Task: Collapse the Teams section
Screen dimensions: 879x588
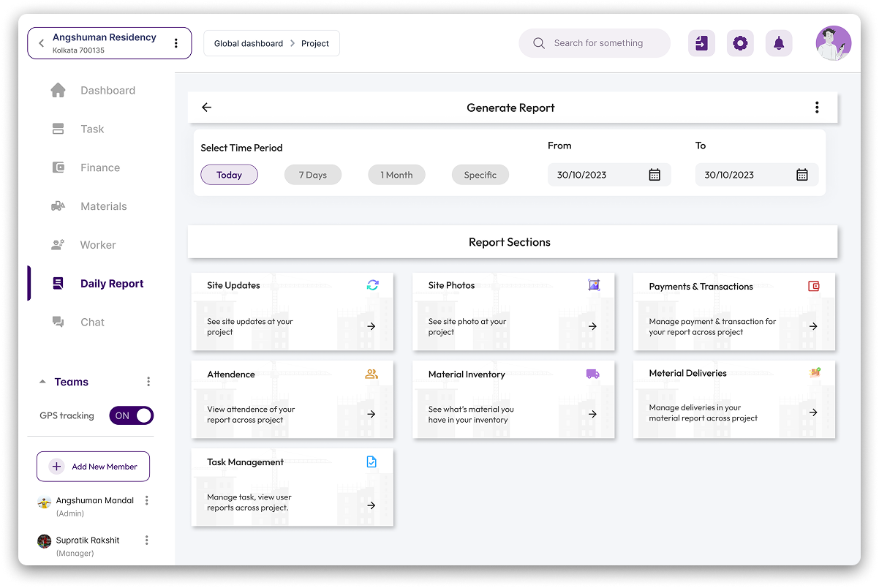Action: 42,381
